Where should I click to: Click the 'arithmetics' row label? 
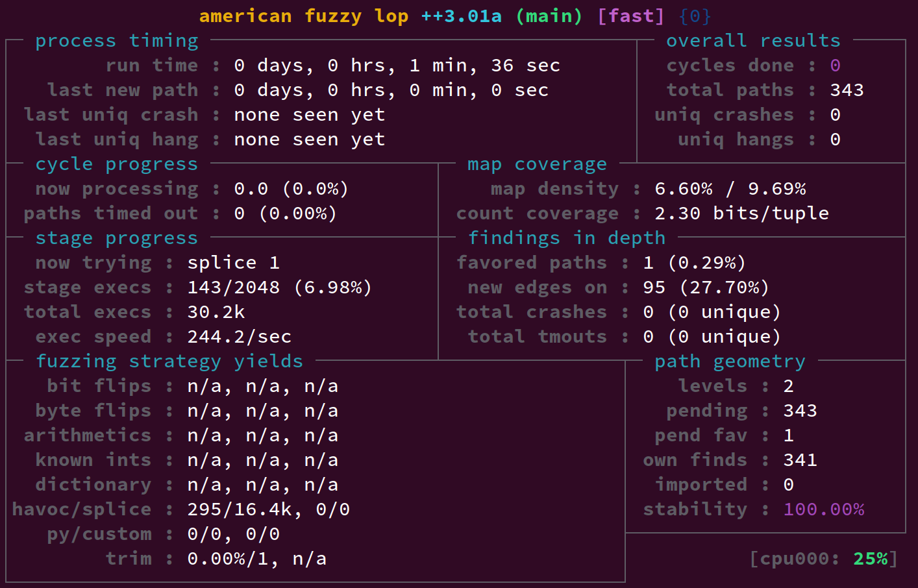pos(88,435)
